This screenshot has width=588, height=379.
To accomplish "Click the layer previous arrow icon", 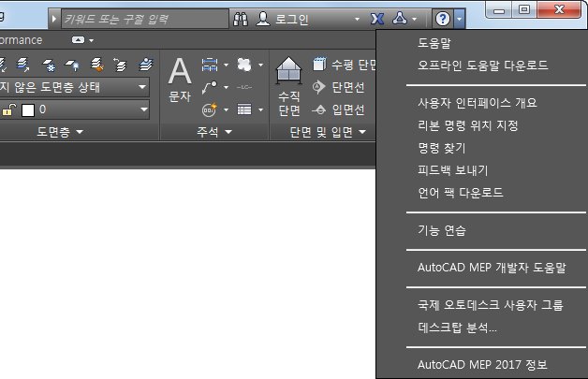I will (x=121, y=65).
